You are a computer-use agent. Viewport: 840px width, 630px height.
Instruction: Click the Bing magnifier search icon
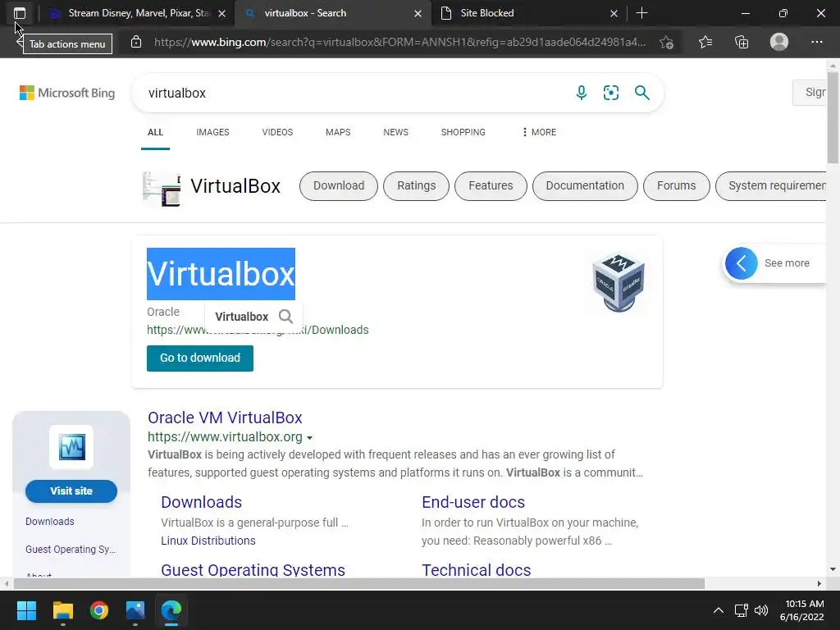point(641,93)
